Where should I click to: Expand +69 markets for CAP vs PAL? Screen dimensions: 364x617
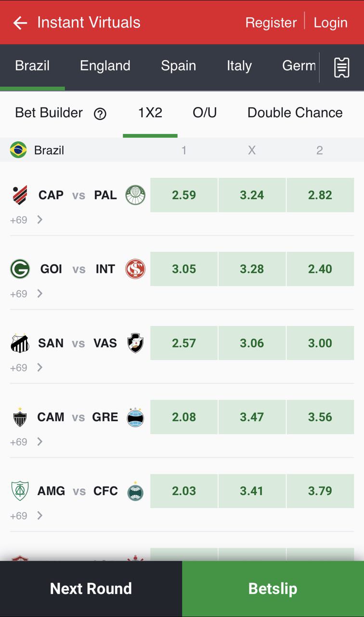click(x=26, y=220)
